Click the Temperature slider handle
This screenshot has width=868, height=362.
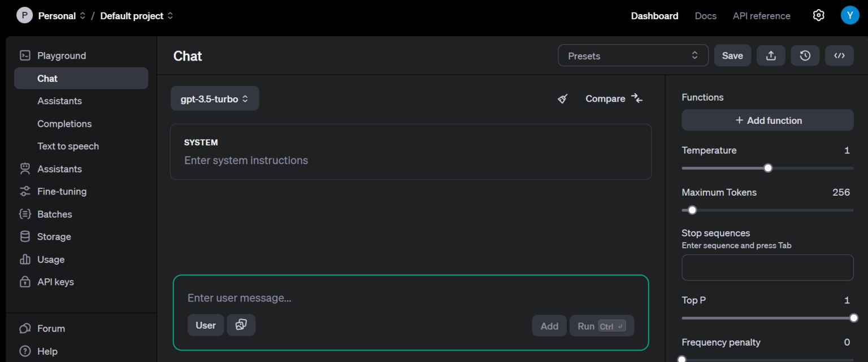click(x=768, y=168)
